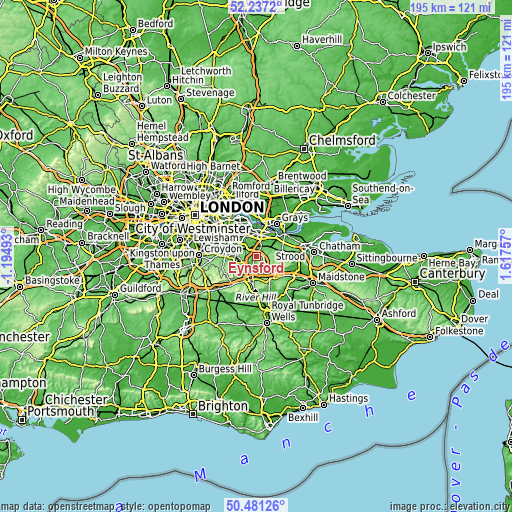Click the Haverhill town marker

(x=297, y=46)
